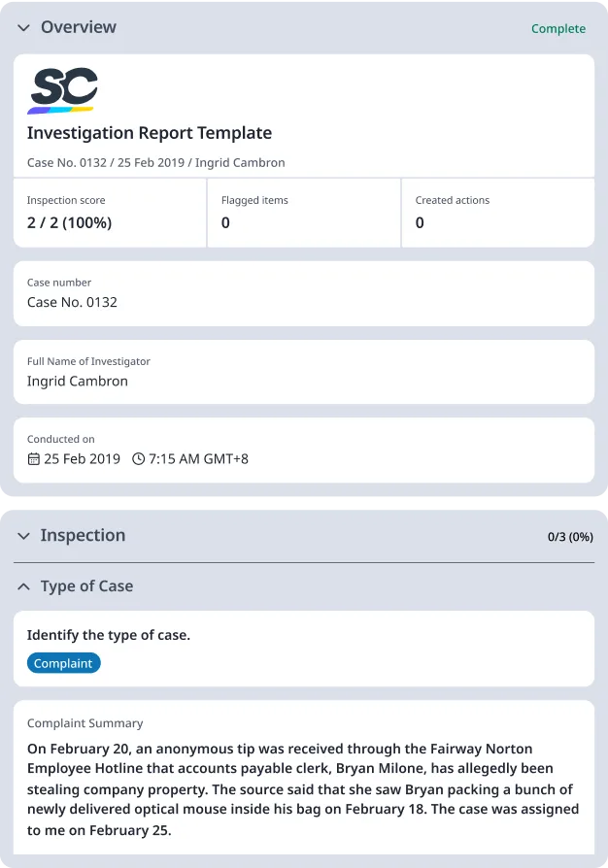Click the Investigation Report Template title

(150, 133)
